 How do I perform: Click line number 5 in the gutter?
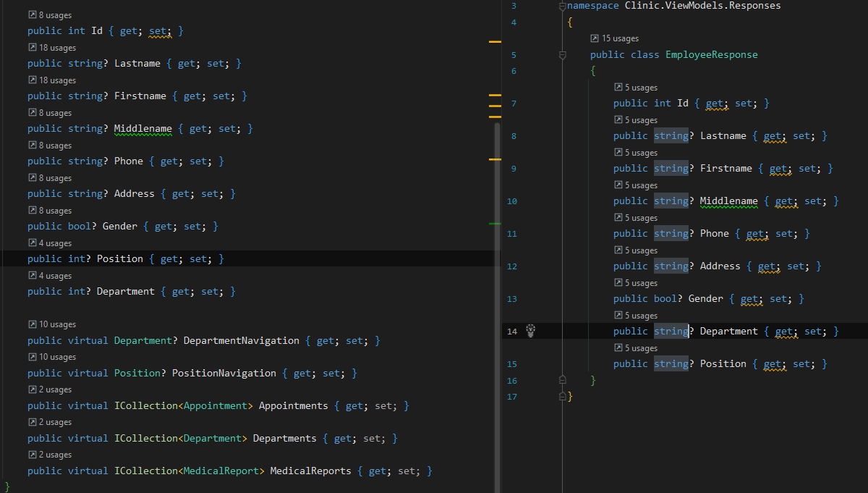[x=513, y=54]
